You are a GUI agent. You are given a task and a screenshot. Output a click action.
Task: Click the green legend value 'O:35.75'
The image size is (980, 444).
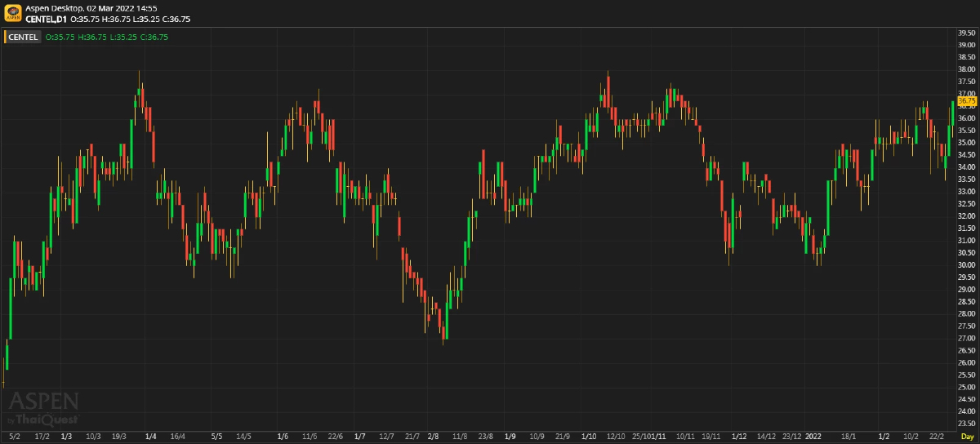pyautogui.click(x=60, y=37)
